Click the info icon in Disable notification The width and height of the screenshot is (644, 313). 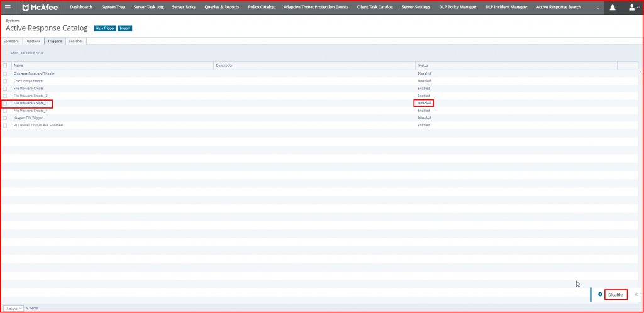pyautogui.click(x=600, y=294)
